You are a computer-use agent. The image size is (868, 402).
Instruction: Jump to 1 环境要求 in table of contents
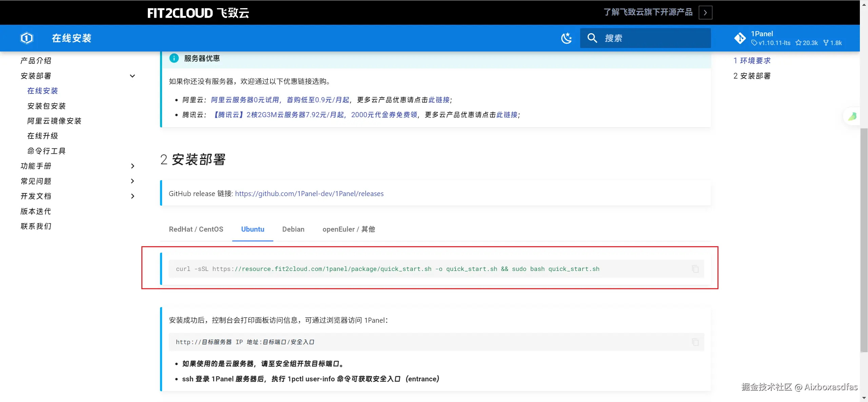coord(752,61)
